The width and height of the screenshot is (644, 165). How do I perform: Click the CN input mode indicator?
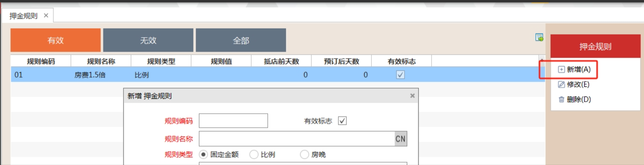click(x=400, y=139)
